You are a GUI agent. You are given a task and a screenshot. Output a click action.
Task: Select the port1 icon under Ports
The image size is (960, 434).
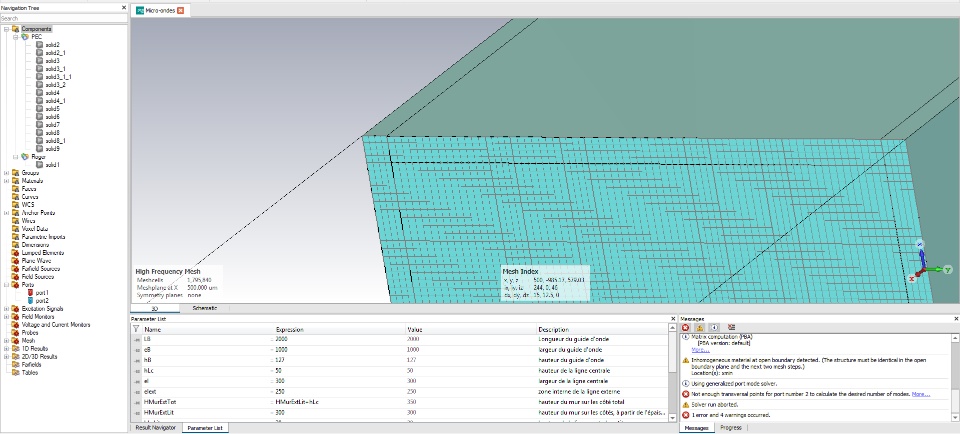click(30, 292)
